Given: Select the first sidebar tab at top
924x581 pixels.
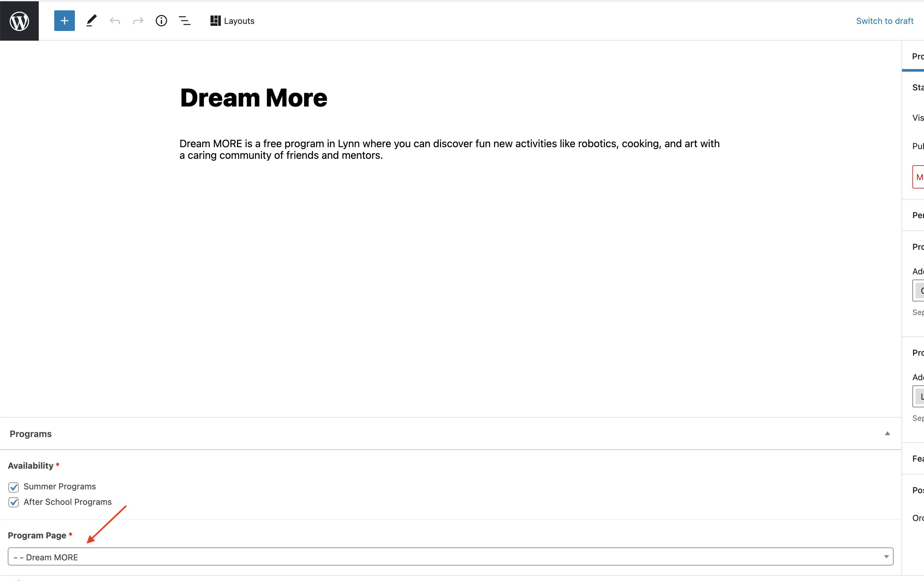Looking at the screenshot, I should (917, 56).
